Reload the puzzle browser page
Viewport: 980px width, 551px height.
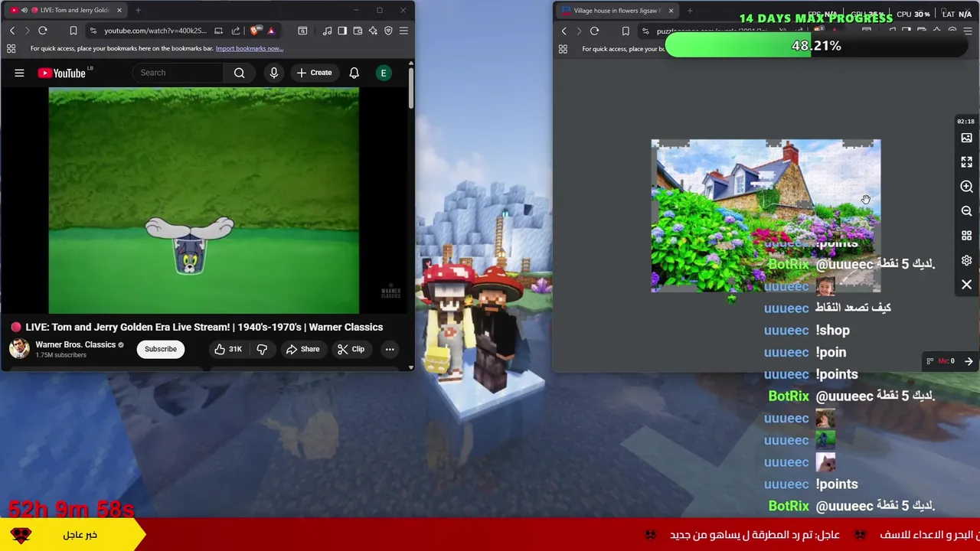pyautogui.click(x=594, y=31)
